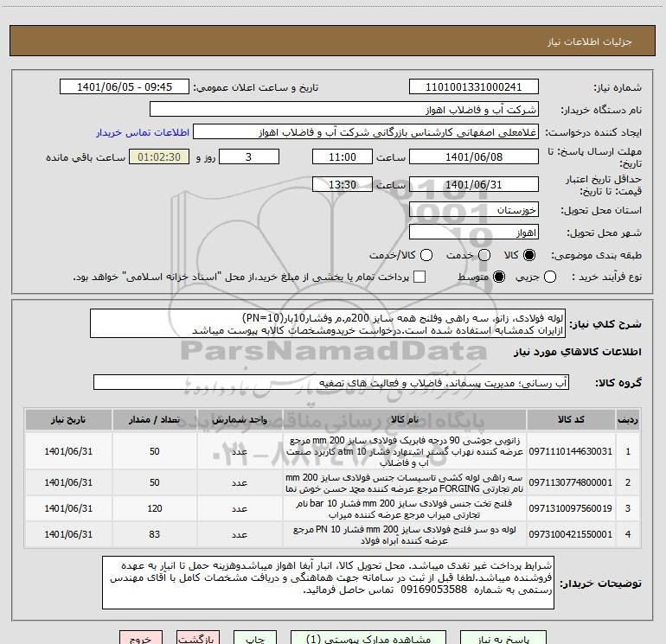
Task: Click the کد کالا column header
Action: coord(571,419)
